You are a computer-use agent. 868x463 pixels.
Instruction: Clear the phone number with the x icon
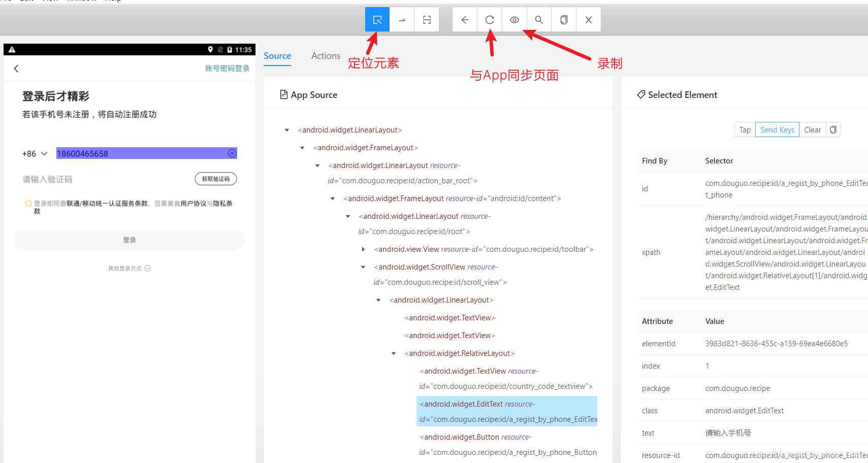pyautogui.click(x=232, y=153)
